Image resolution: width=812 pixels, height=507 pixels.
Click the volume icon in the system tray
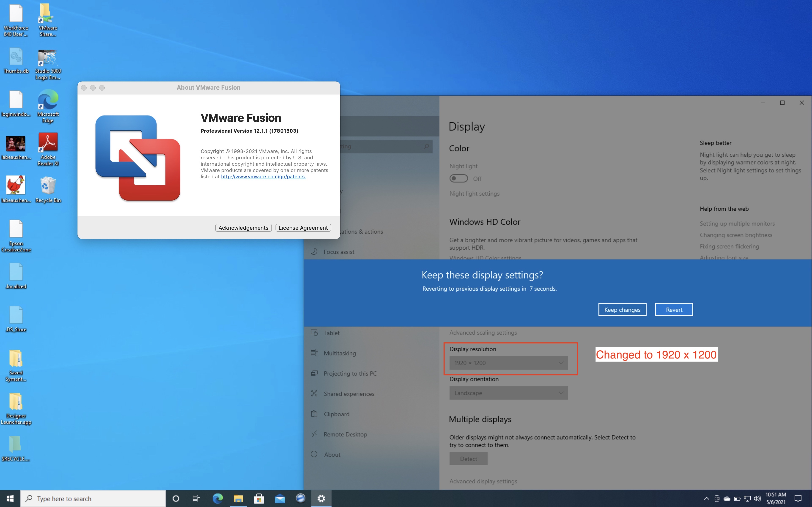click(x=757, y=499)
